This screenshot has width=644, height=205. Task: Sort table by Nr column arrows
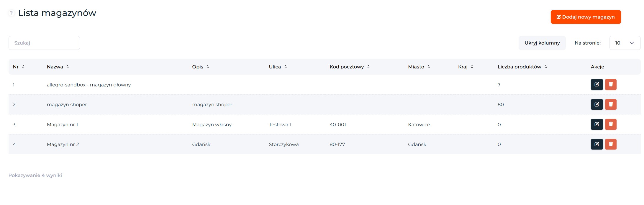coord(23,67)
